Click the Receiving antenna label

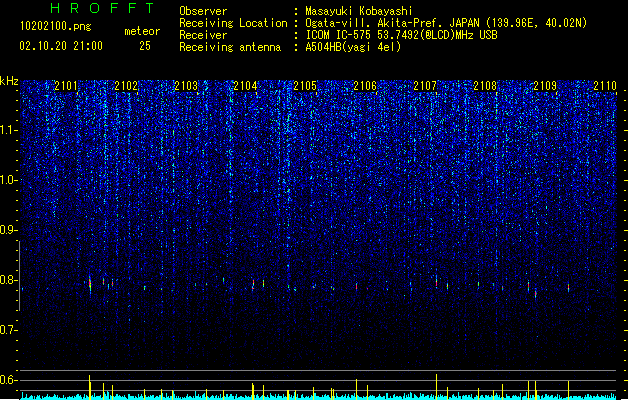pyautogui.click(x=230, y=47)
